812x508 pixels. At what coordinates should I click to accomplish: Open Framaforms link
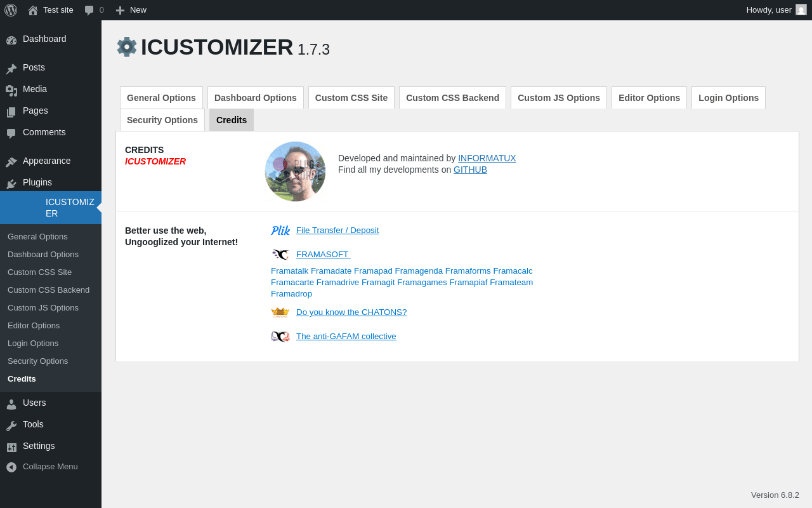[468, 271]
